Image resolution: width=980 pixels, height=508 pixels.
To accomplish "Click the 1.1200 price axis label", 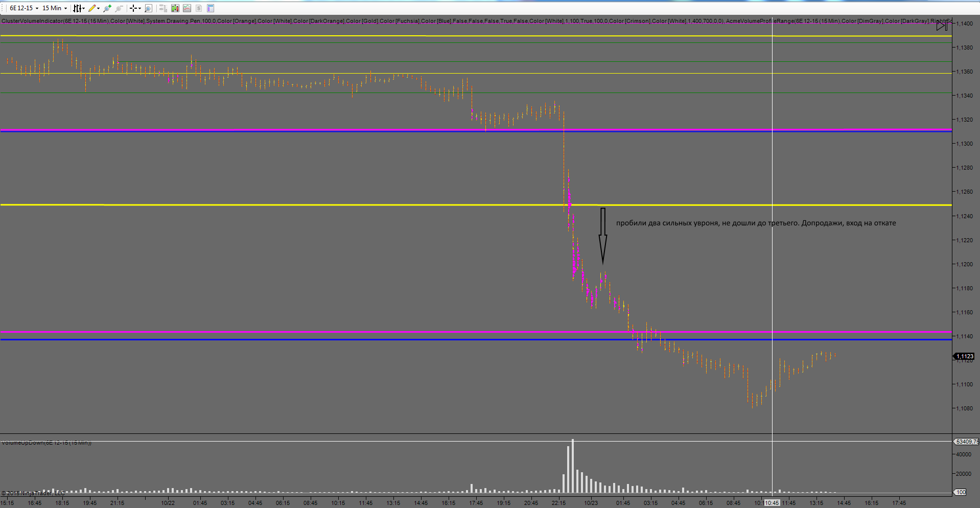I will [x=965, y=264].
